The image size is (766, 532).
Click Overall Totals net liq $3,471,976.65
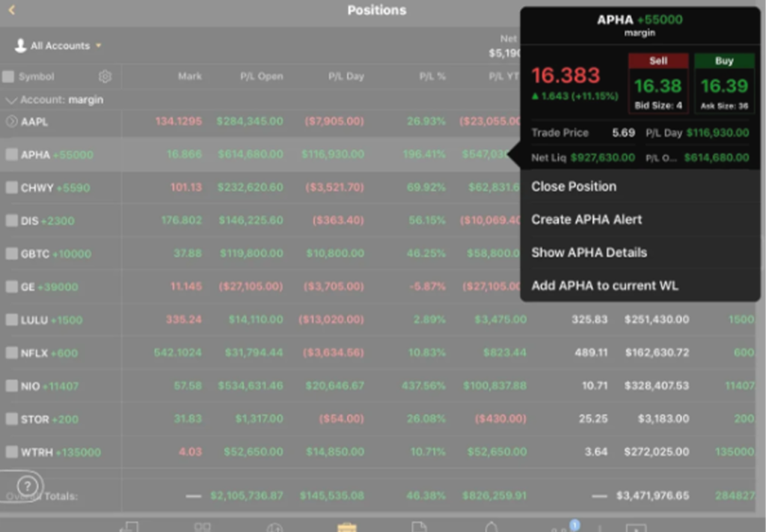pos(652,496)
